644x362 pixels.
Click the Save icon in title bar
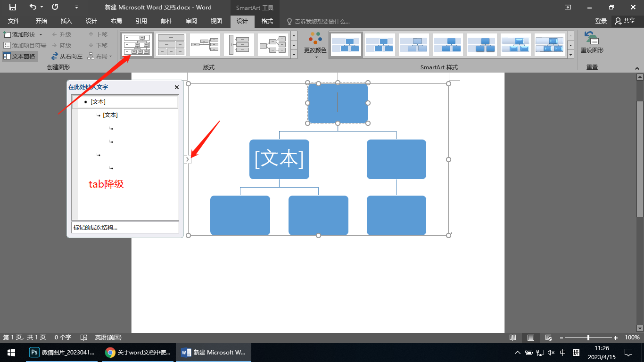click(x=13, y=7)
